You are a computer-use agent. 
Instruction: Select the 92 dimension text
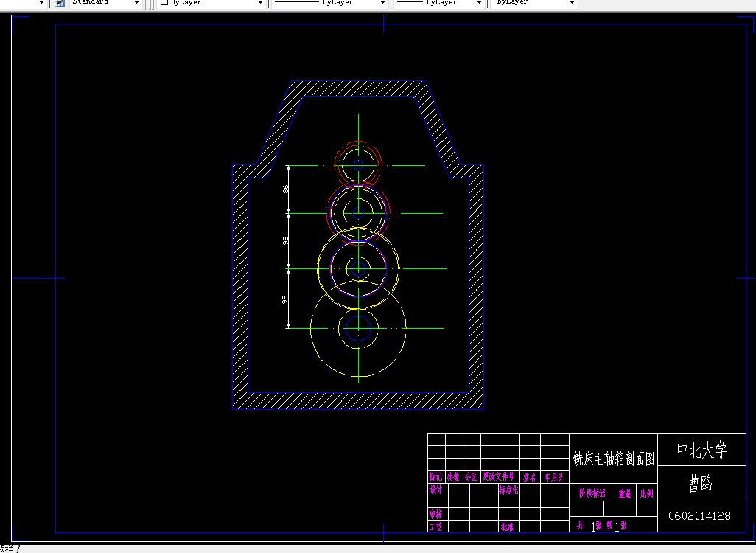285,240
